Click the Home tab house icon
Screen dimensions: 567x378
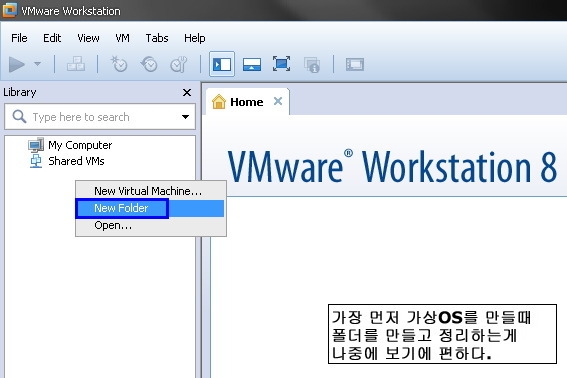click(x=219, y=102)
